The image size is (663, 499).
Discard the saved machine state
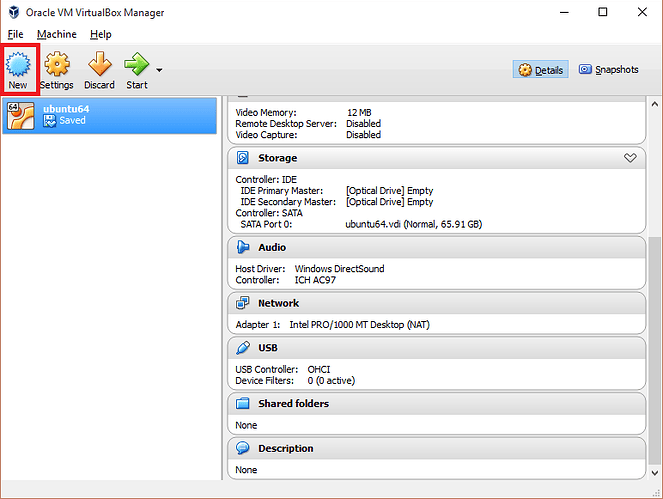point(99,70)
